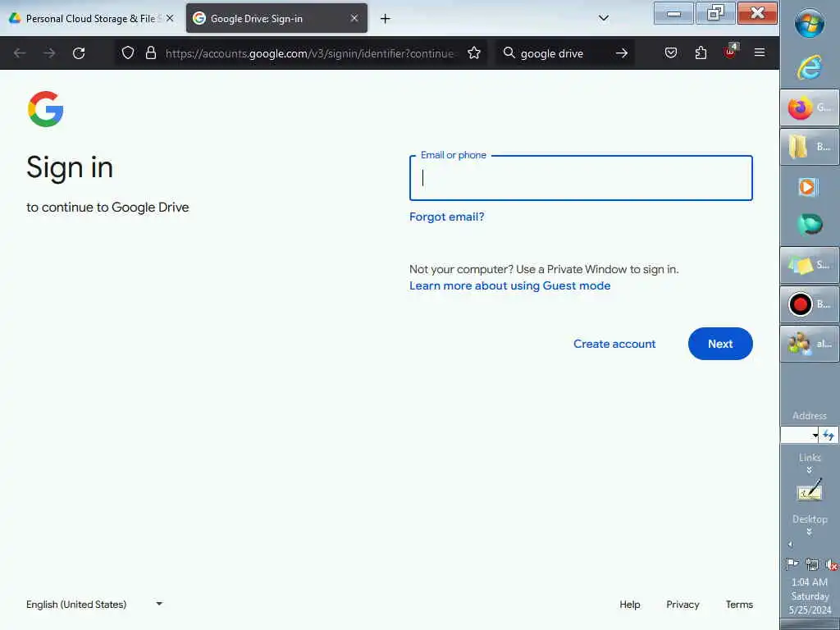Close the Google Drive Sign-in tab
The width and height of the screenshot is (840, 630).
pyautogui.click(x=354, y=18)
